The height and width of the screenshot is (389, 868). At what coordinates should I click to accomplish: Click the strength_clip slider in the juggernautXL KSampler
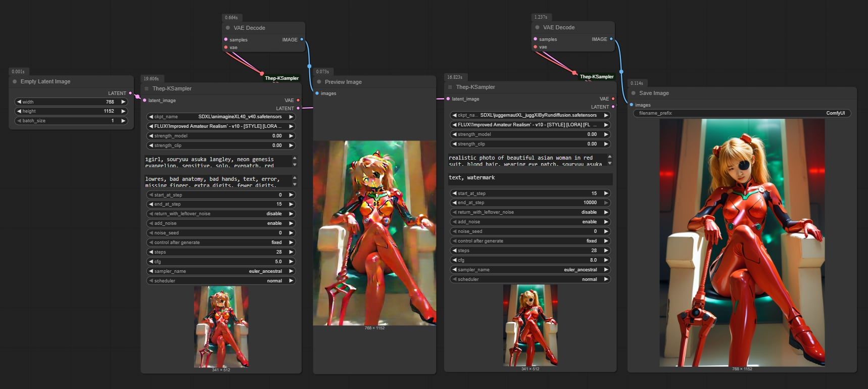point(530,144)
